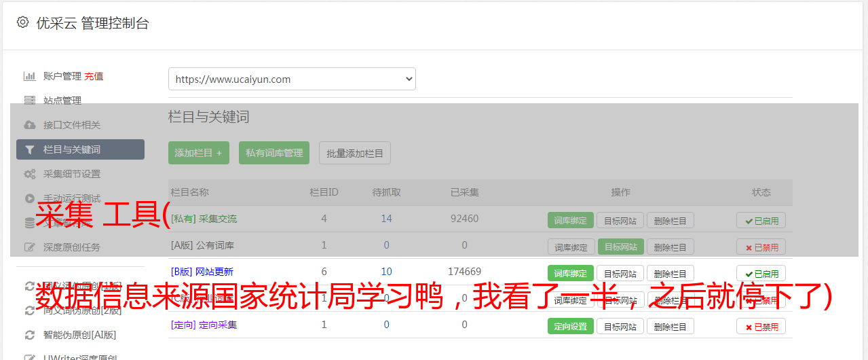Open the site URL dropdown showing ucaiyun.com

click(x=292, y=79)
